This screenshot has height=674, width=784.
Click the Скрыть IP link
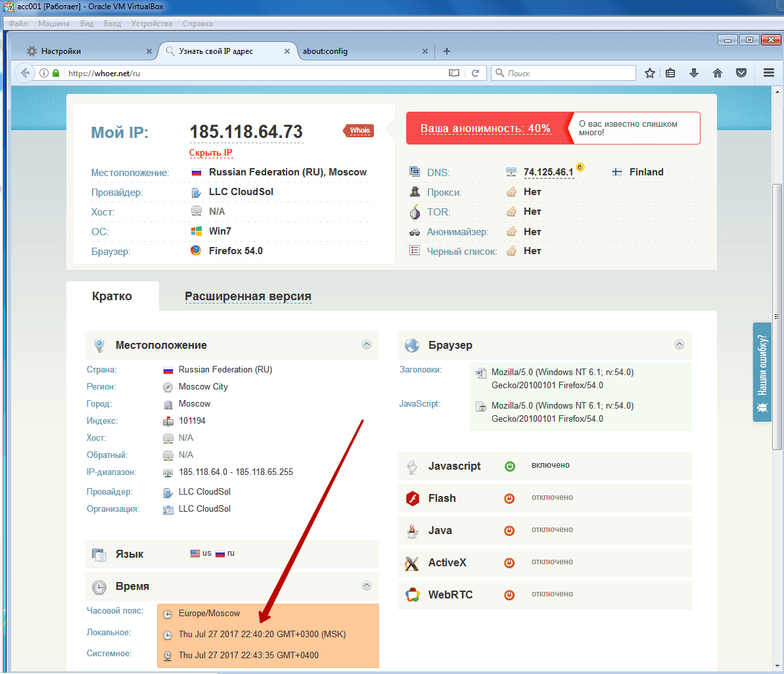click(210, 153)
